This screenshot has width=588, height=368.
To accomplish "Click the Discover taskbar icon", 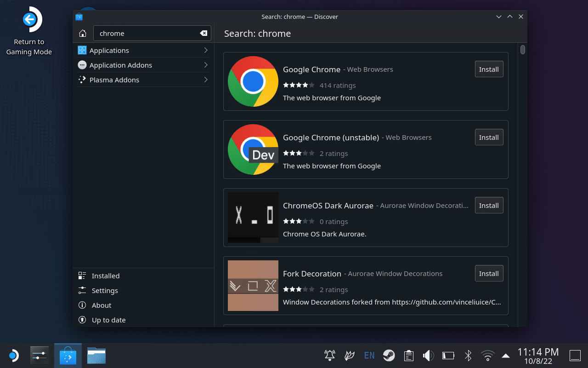I will [68, 356].
